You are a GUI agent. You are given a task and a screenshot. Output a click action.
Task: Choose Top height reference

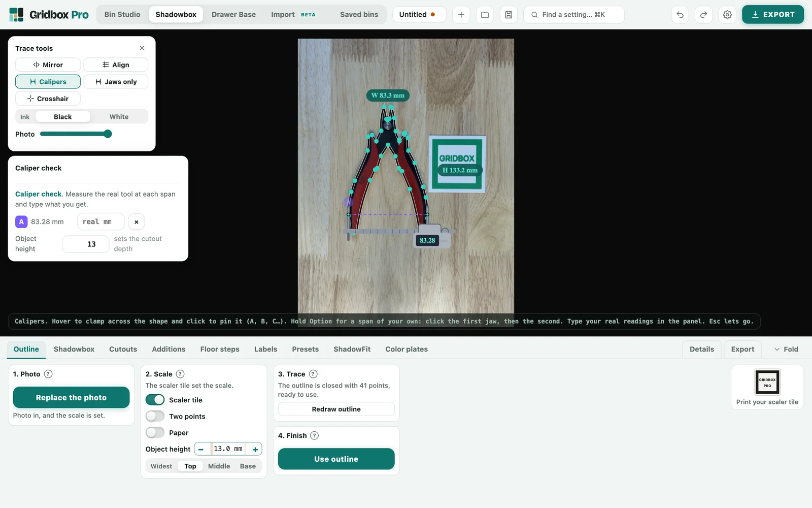coord(190,466)
